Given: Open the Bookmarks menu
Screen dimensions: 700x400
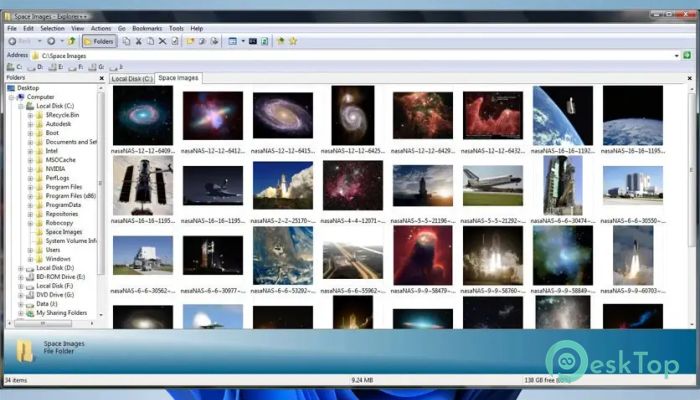Looking at the screenshot, I should click(147, 28).
